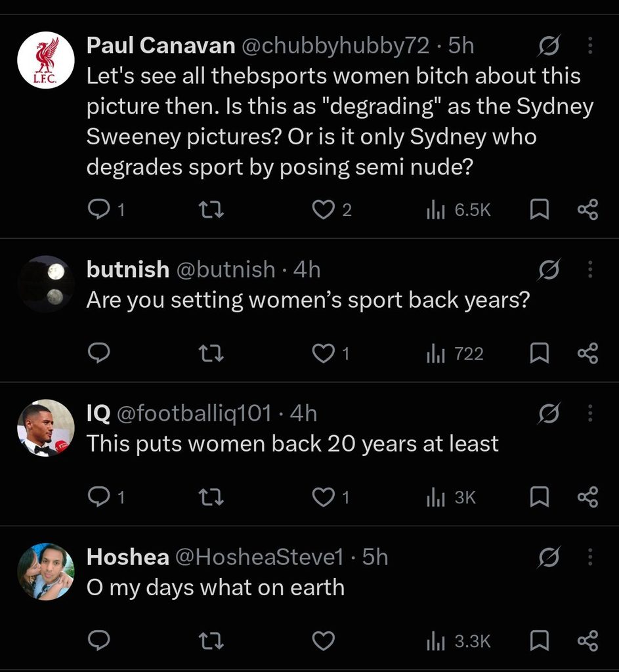
Task: Open @footballiq101 profile handle
Action: [194, 413]
